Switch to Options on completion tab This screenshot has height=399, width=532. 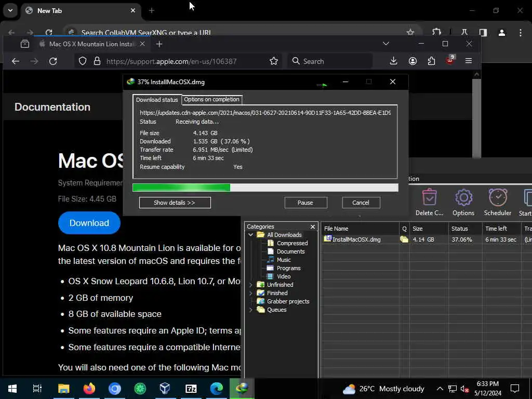click(x=212, y=99)
